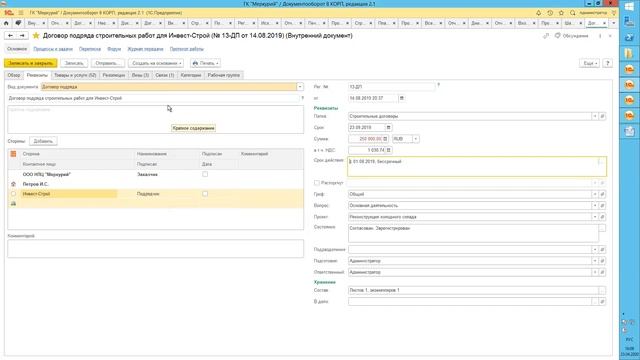Expand the Вид документа dropdown
Viewport: 640px width, 360px height.
click(300, 87)
